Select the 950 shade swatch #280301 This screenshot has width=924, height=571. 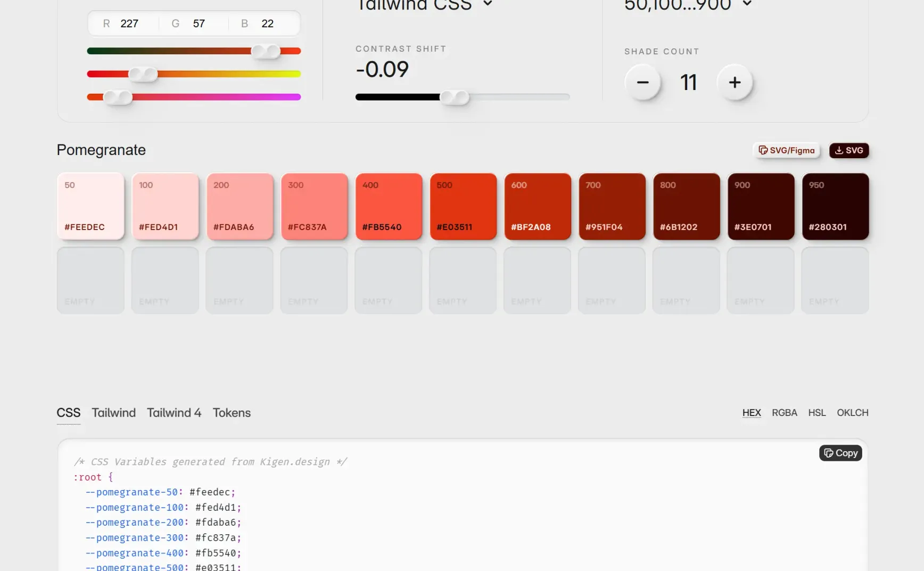(x=835, y=206)
